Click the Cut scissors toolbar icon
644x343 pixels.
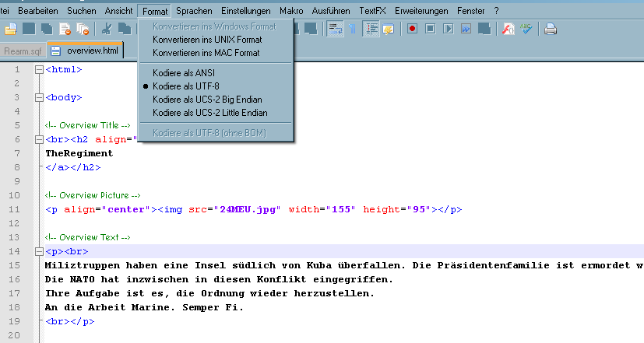coord(107,29)
